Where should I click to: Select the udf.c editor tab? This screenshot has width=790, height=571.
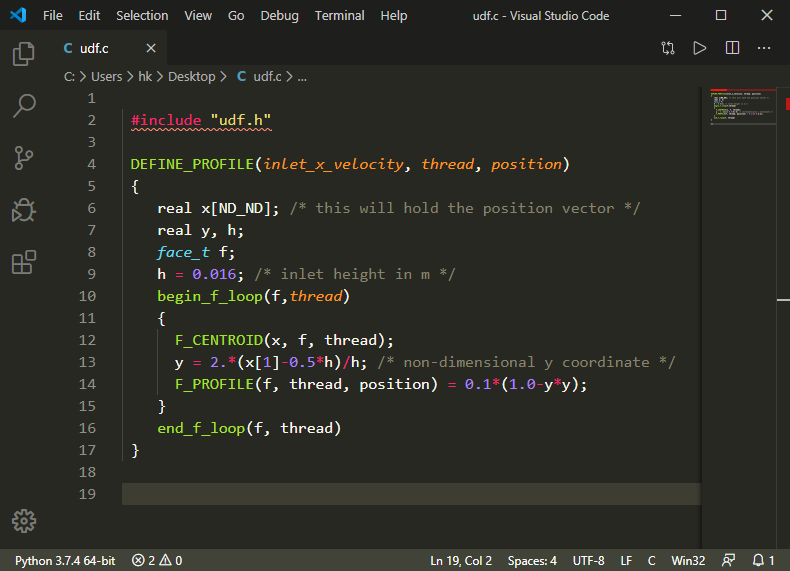point(109,48)
